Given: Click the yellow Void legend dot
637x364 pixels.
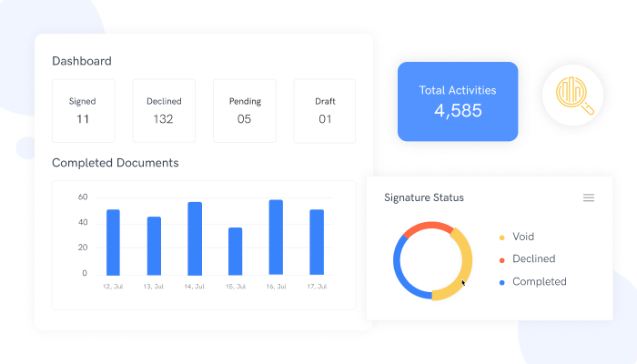Looking at the screenshot, I should pos(501,237).
